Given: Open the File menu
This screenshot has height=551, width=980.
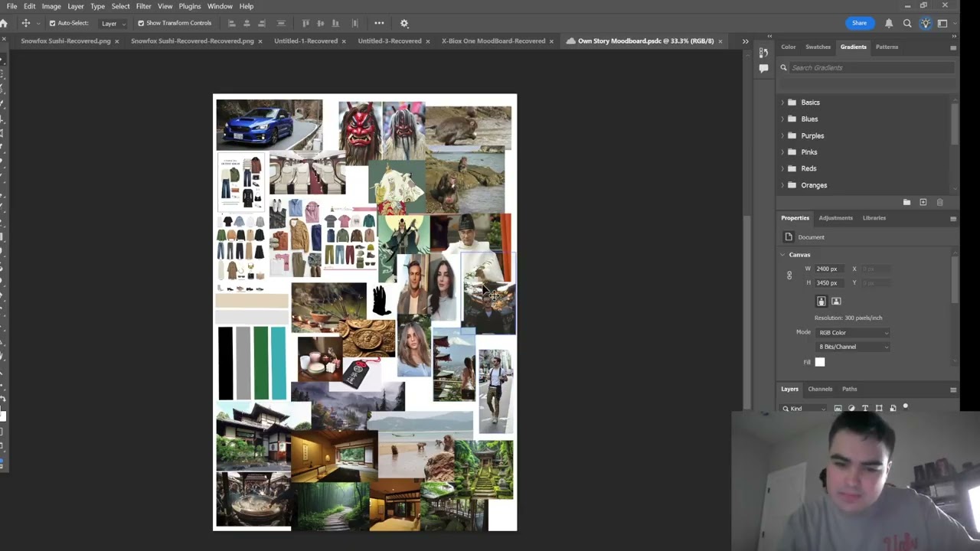Looking at the screenshot, I should click(x=12, y=6).
